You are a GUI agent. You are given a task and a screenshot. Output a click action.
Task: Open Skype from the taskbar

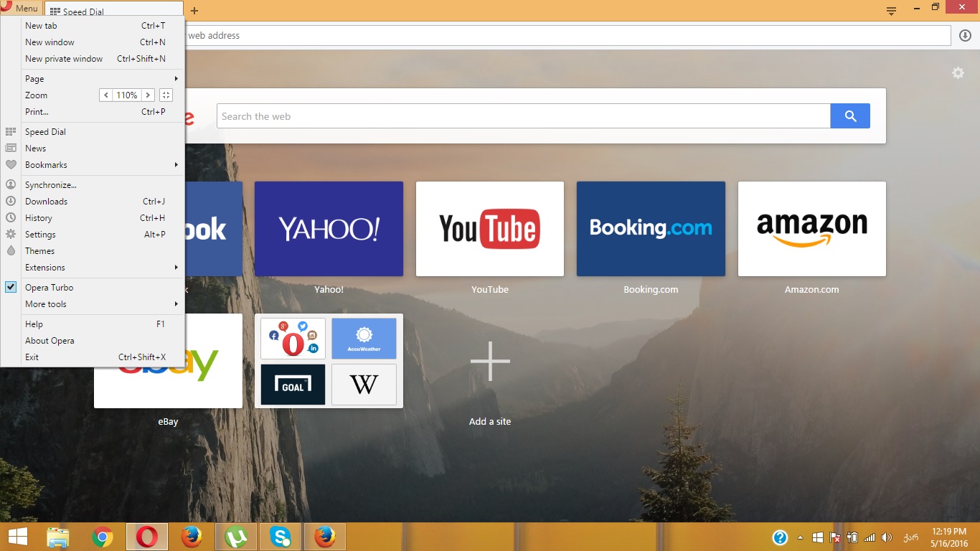[x=281, y=537]
